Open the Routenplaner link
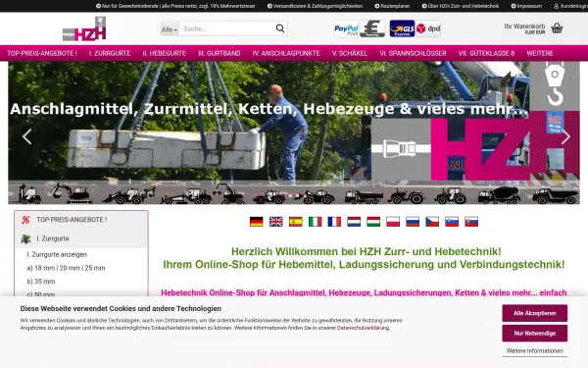 coord(392,6)
